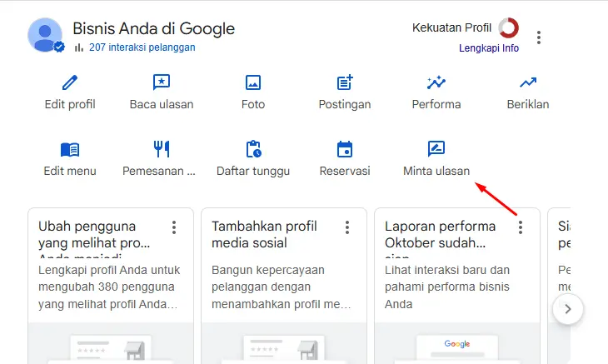Click the Beriklan trending arrow icon
Image resolution: width=608 pixels, height=364 pixels.
point(528,82)
